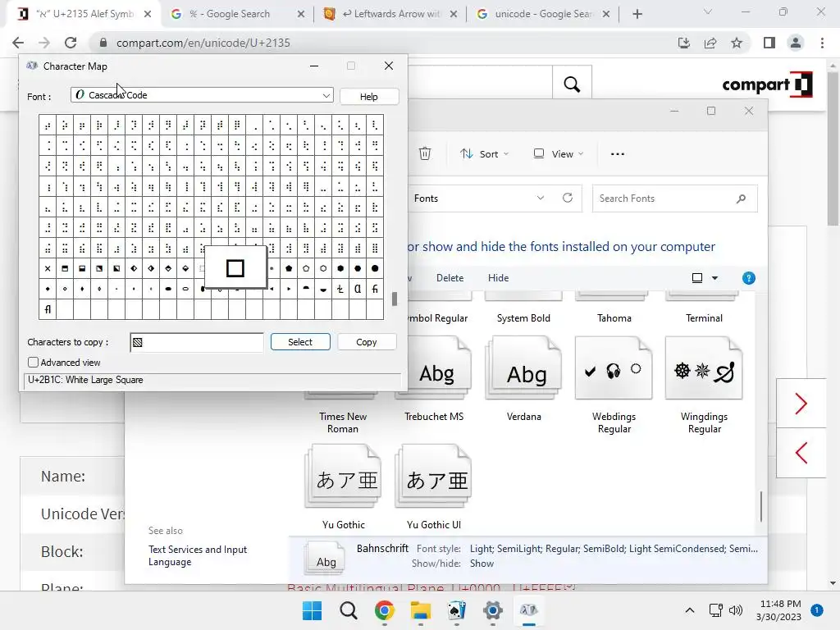
Task: Click the trash delete icon in Fonts toolbar
Action: 425,153
